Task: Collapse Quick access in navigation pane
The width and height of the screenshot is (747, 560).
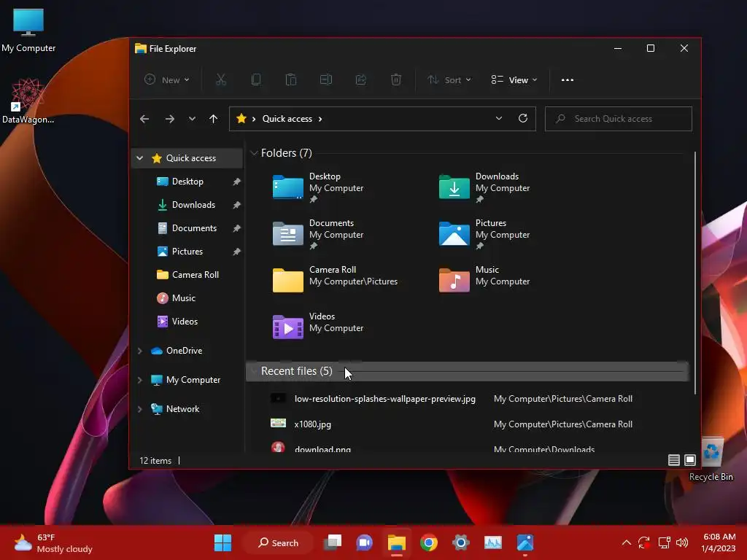Action: (139, 158)
